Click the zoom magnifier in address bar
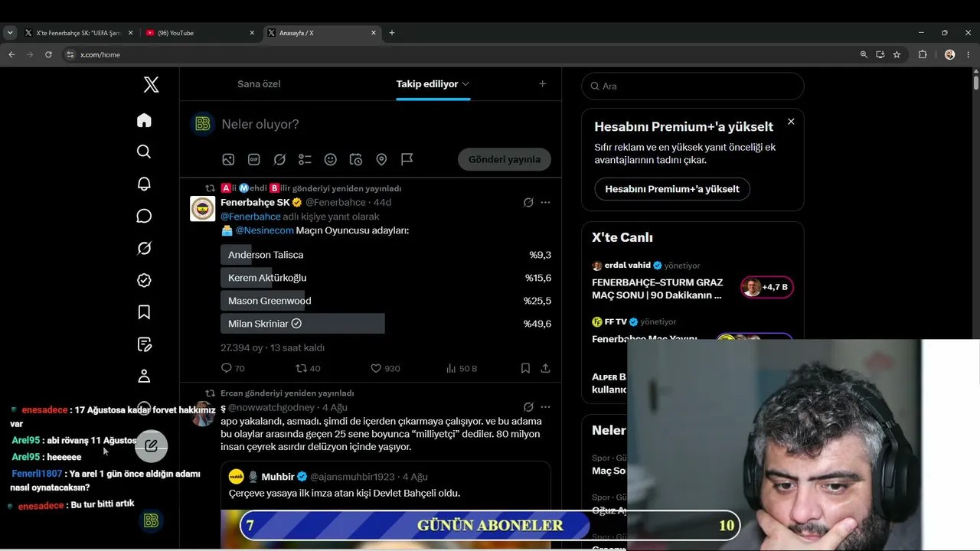The height and width of the screenshot is (551, 980). click(864, 54)
